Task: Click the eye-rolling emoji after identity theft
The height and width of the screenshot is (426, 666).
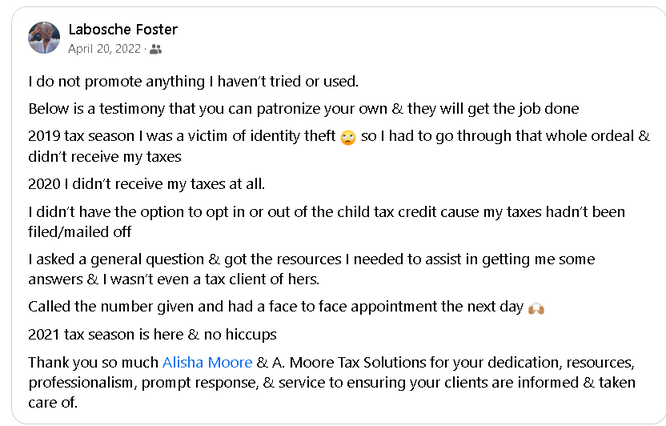Action: (x=347, y=137)
